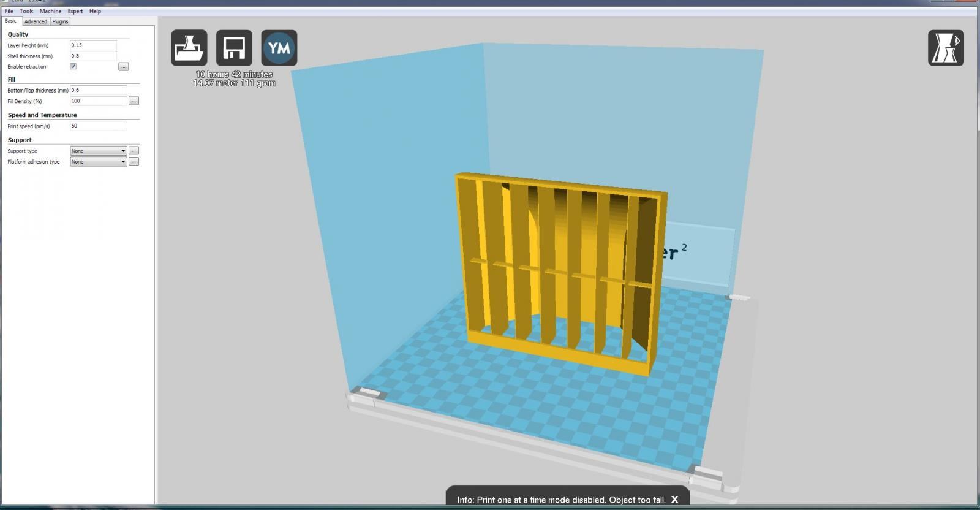Open the Help menu
The image size is (980, 510).
point(95,11)
